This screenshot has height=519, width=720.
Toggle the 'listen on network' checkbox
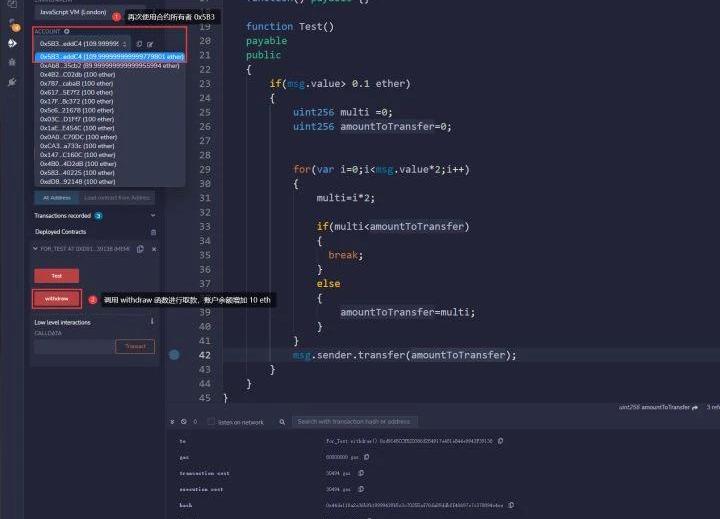(209, 422)
